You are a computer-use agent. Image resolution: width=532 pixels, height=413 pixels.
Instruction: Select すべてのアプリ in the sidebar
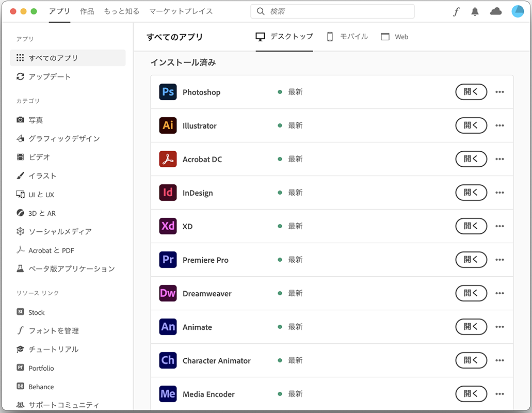click(x=68, y=58)
